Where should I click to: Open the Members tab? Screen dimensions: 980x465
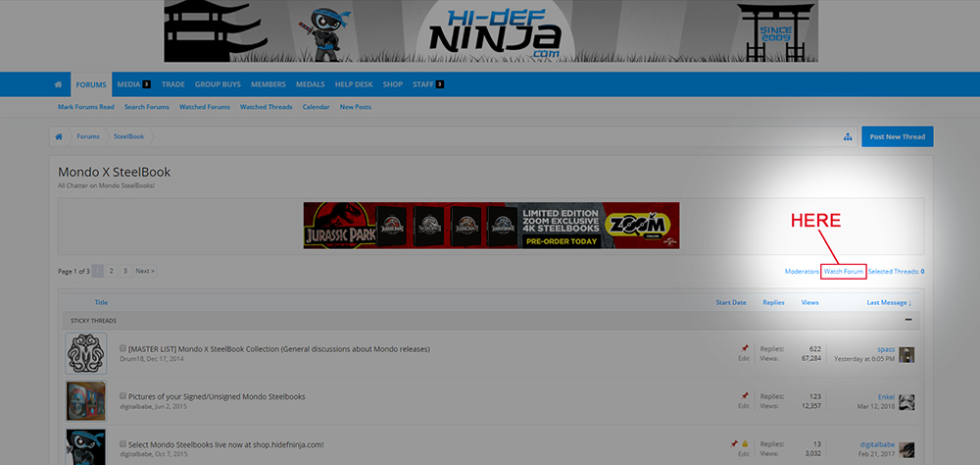click(x=269, y=84)
